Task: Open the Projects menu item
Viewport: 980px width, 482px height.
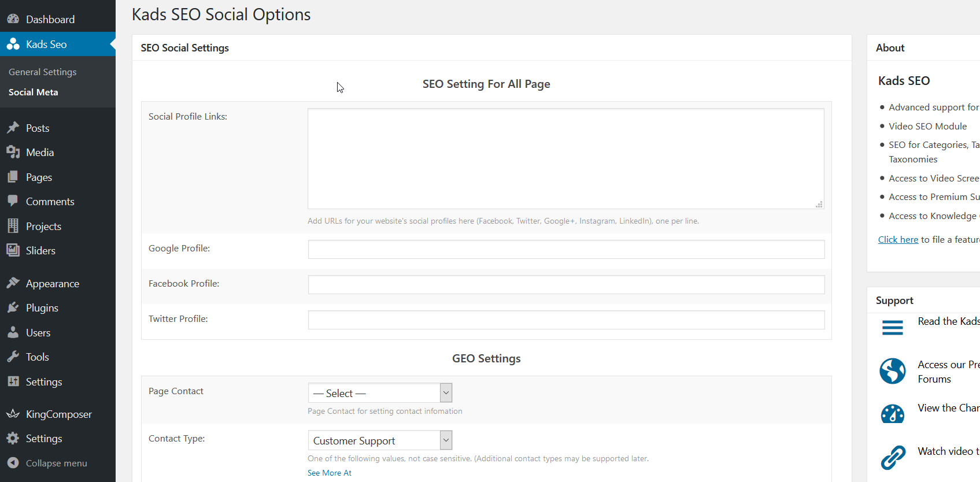Action: (43, 226)
